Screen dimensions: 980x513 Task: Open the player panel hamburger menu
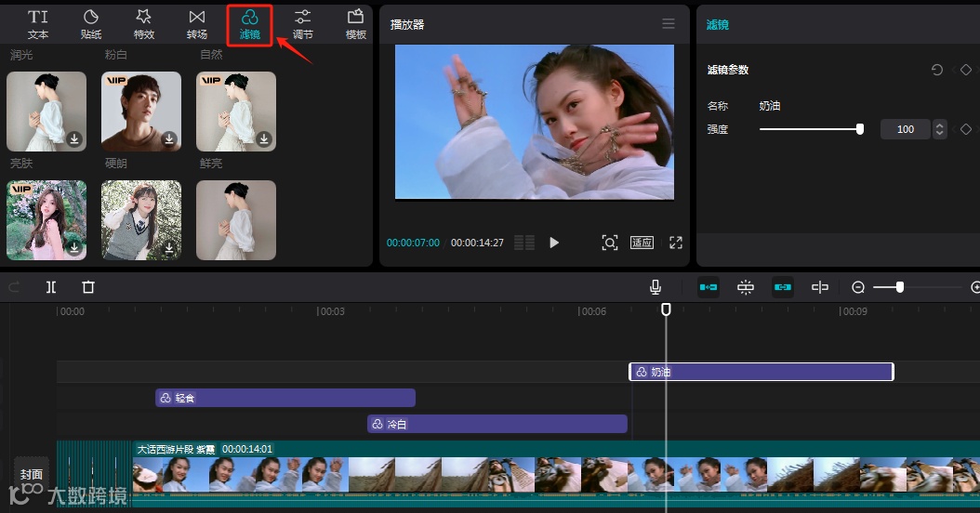tap(669, 24)
